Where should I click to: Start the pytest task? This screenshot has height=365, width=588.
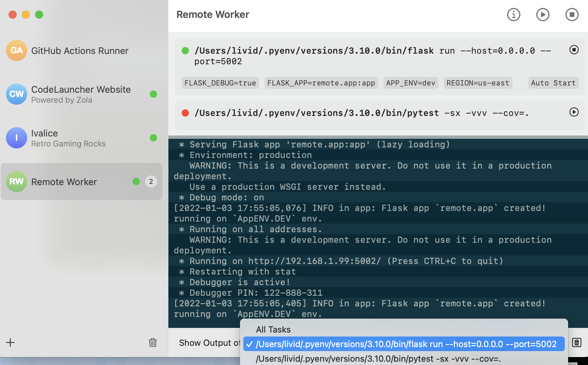(574, 112)
